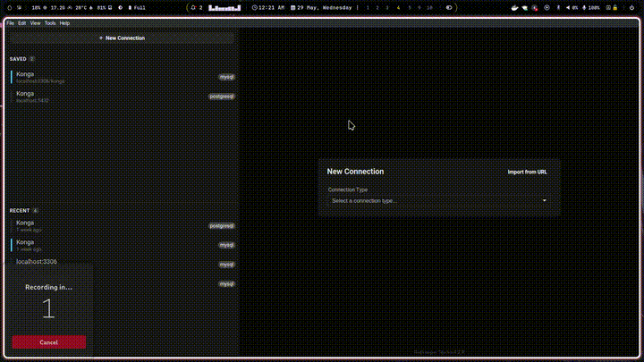
Task: Expand the Connection Type dropdown
Action: [439, 201]
